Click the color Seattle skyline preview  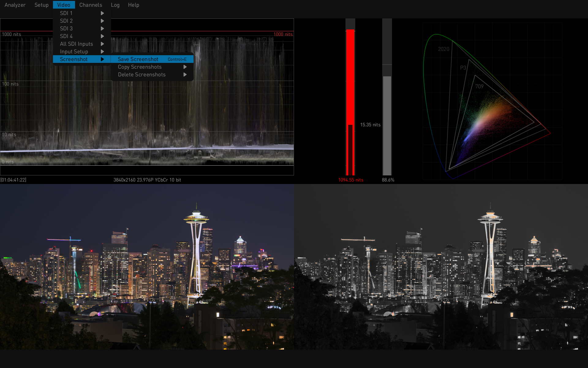147,267
